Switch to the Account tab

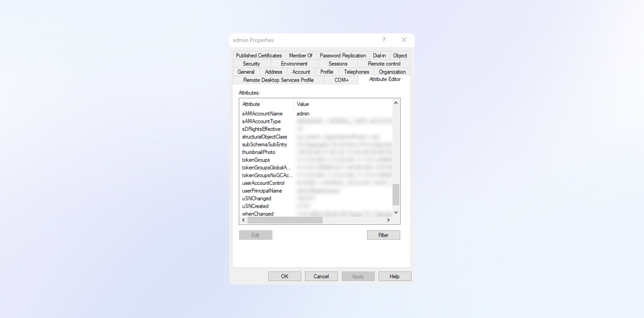click(301, 72)
